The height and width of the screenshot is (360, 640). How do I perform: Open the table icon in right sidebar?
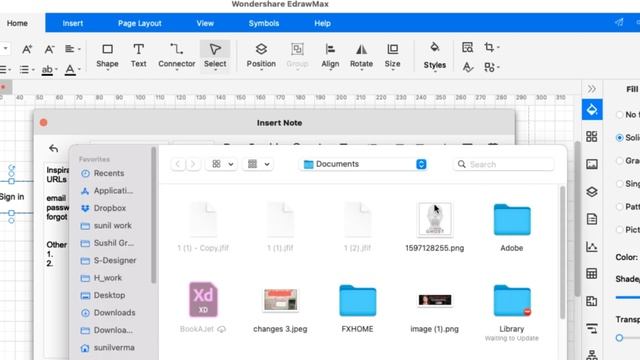(592, 273)
